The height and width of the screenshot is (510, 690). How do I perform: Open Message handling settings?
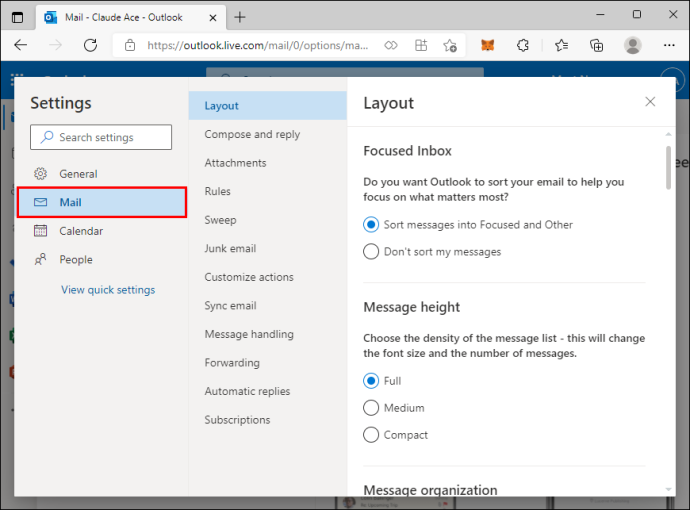(268, 334)
